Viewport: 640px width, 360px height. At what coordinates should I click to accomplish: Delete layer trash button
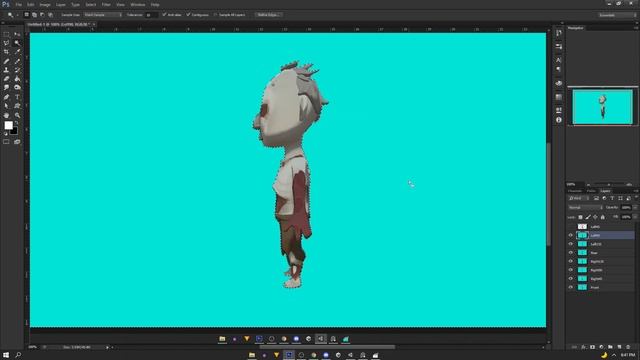tap(628, 347)
